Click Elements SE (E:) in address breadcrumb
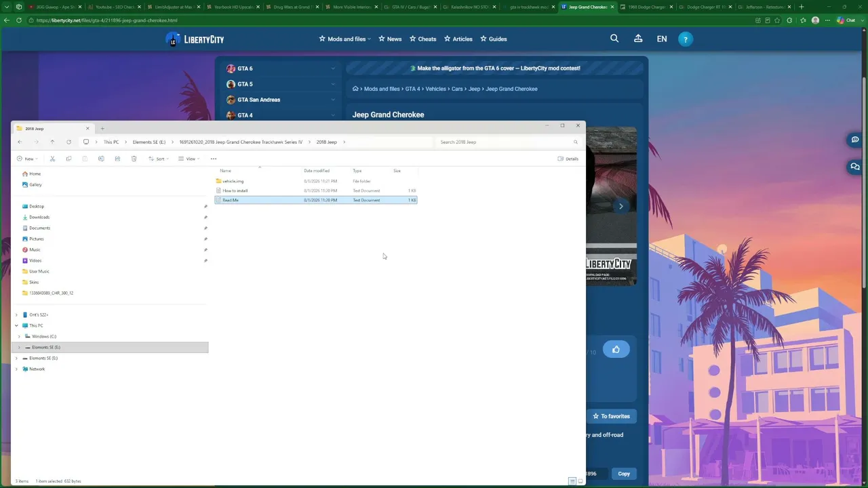This screenshot has width=868, height=488. pos(149,142)
